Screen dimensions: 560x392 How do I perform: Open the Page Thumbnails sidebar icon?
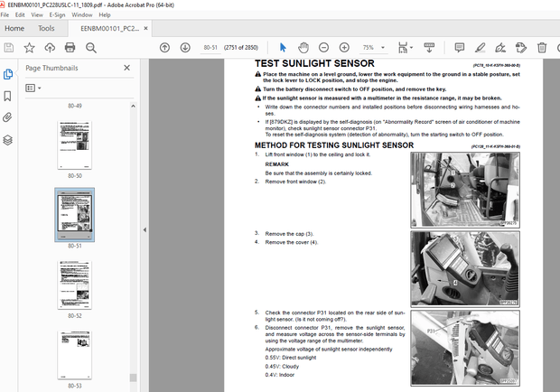8,74
